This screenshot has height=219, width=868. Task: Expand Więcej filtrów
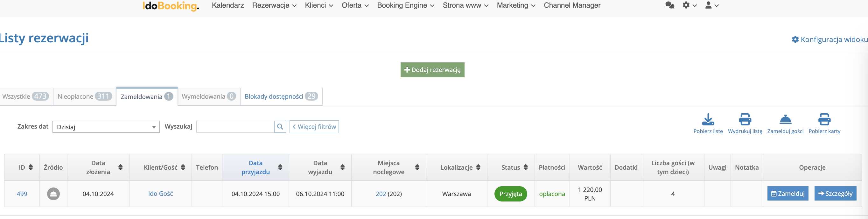tap(314, 127)
